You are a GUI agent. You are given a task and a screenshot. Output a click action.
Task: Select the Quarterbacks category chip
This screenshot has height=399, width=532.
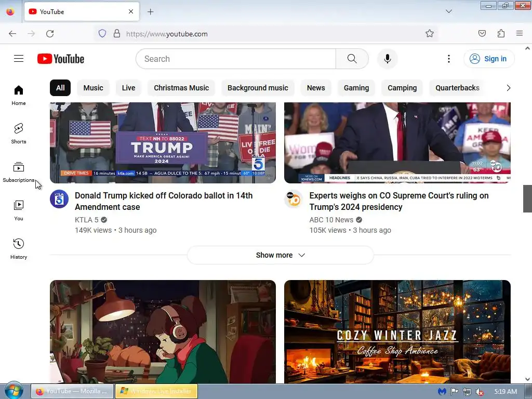(x=457, y=88)
